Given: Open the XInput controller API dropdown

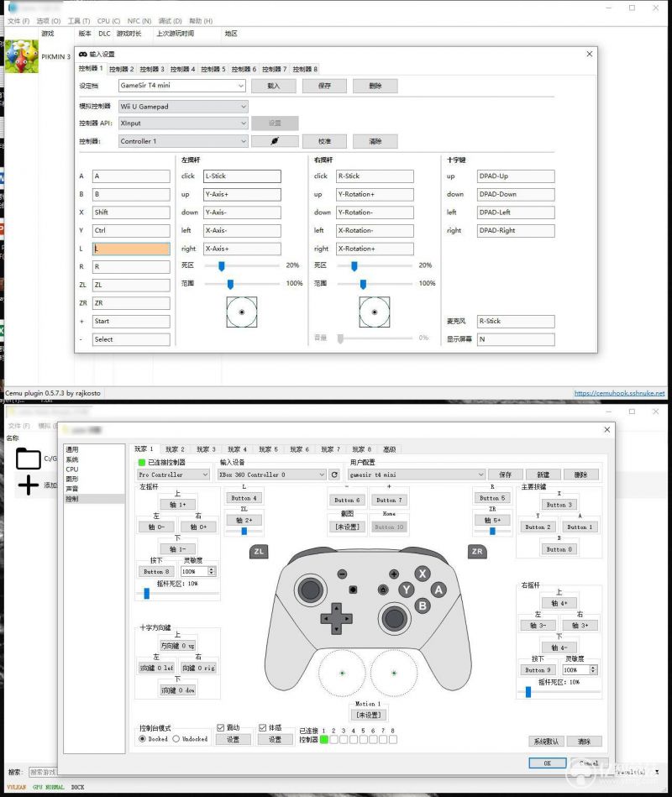Looking at the screenshot, I should tap(183, 123).
